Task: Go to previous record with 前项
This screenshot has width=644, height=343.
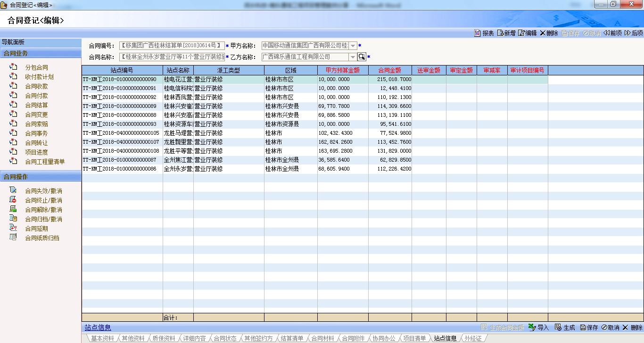Action: point(606,33)
